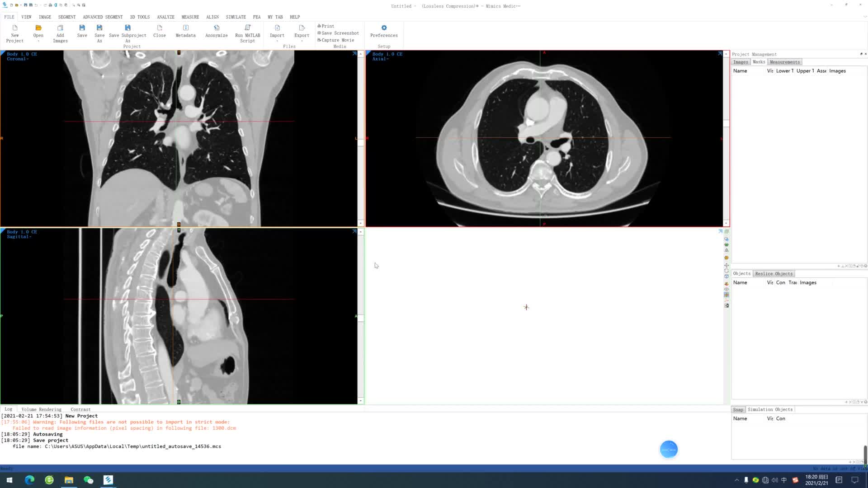The image size is (868, 488).
Task: Toggle the eye visibility icon in 3D toolbar
Action: 726,289
